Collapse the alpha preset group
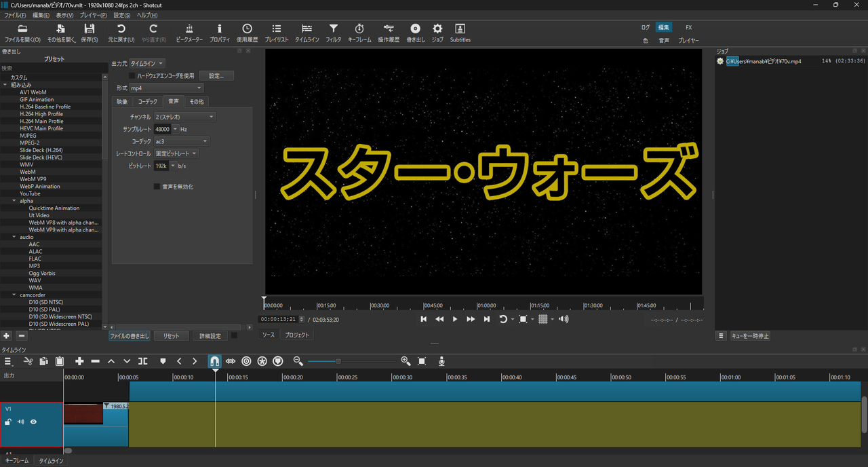This screenshot has height=467, width=868. [14, 201]
